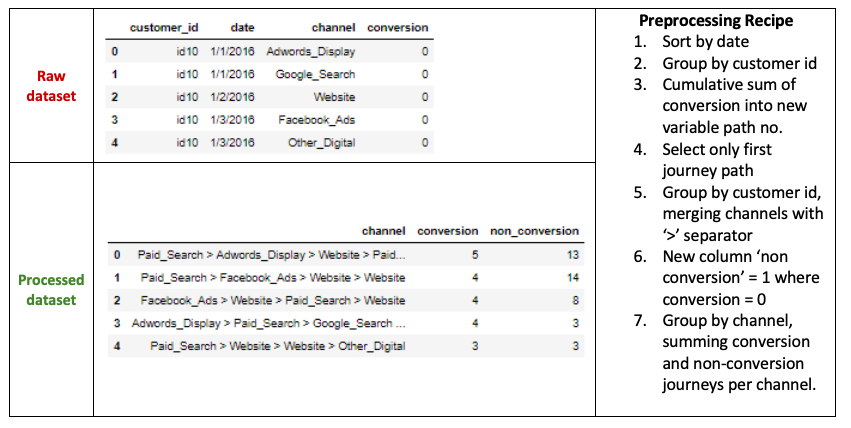Click the non_conversion value 8
This screenshot has width=851, height=428.
click(575, 300)
